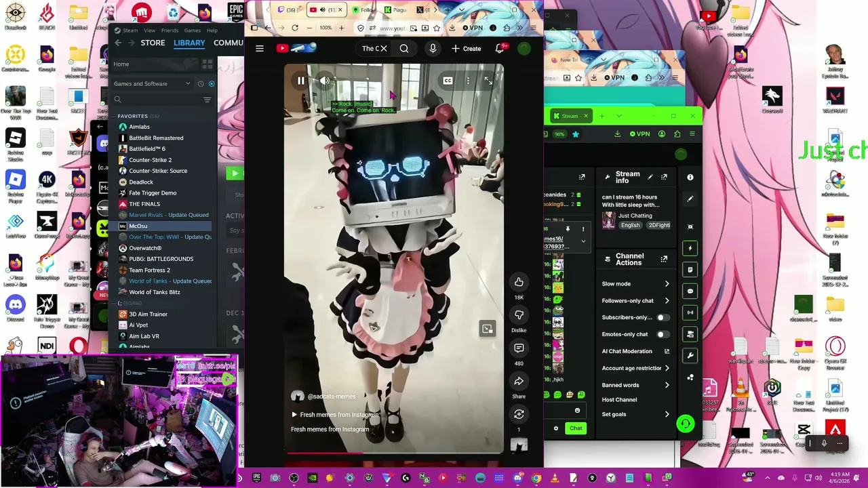The height and width of the screenshot is (488, 868).
Task: Toggle Subscribers-only chat switch
Action: coord(662,317)
